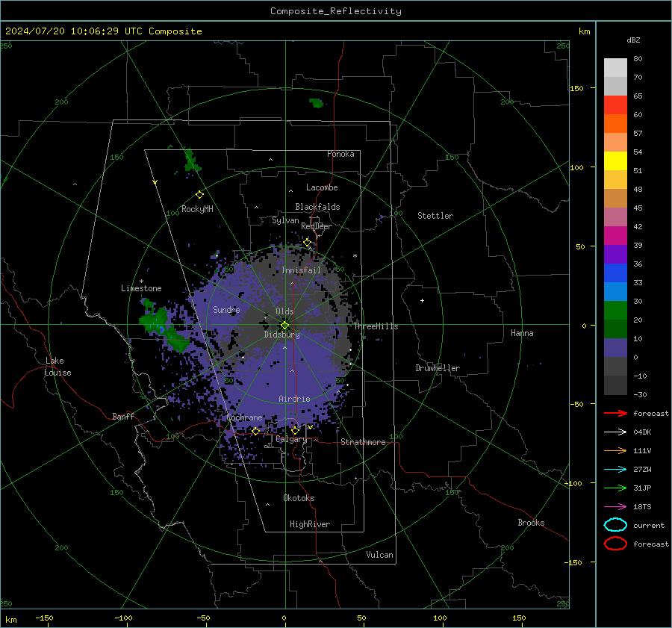Click the RockyMH label

(x=197, y=209)
